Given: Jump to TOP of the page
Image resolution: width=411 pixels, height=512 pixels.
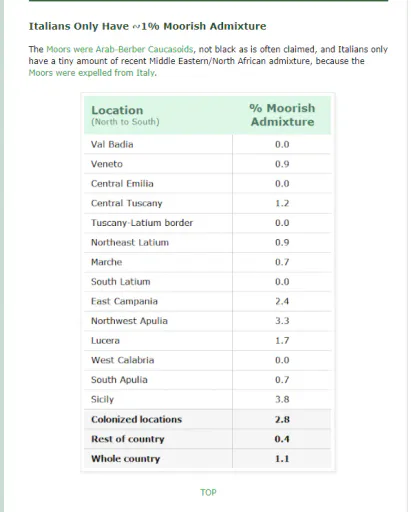Looking at the screenshot, I should (208, 492).
